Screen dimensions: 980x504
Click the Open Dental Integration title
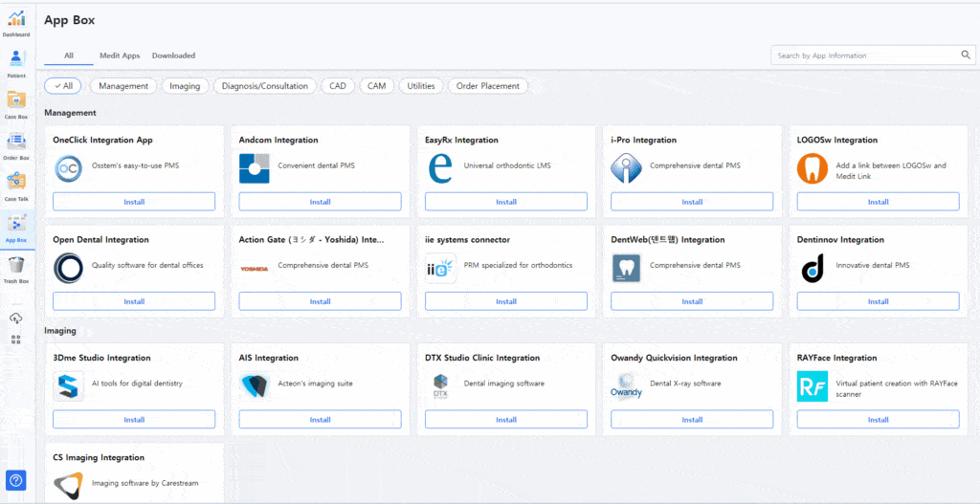coord(101,240)
